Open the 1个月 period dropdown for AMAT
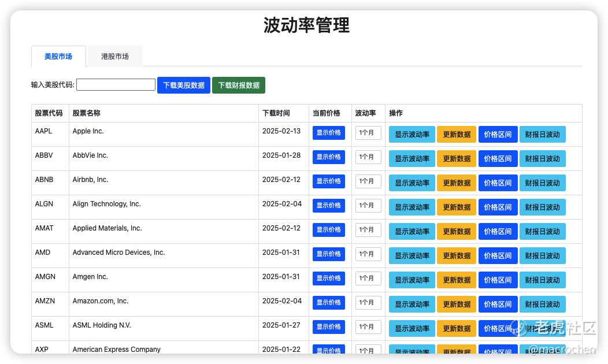Viewport: 608px width, 364px height. tap(368, 229)
